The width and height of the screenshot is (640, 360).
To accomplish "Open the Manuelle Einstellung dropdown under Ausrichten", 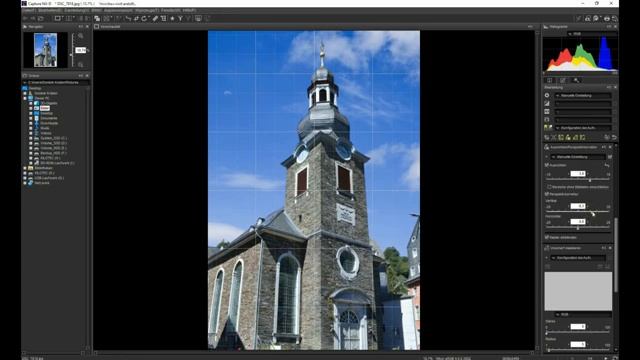I will click(578, 157).
